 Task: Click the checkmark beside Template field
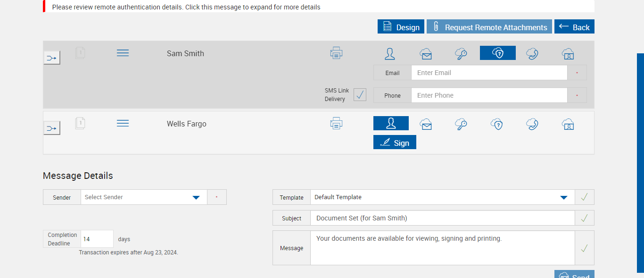click(584, 197)
